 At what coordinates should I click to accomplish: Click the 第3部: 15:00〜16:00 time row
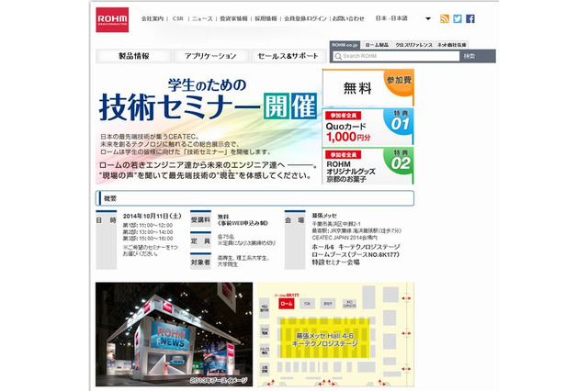(148, 239)
